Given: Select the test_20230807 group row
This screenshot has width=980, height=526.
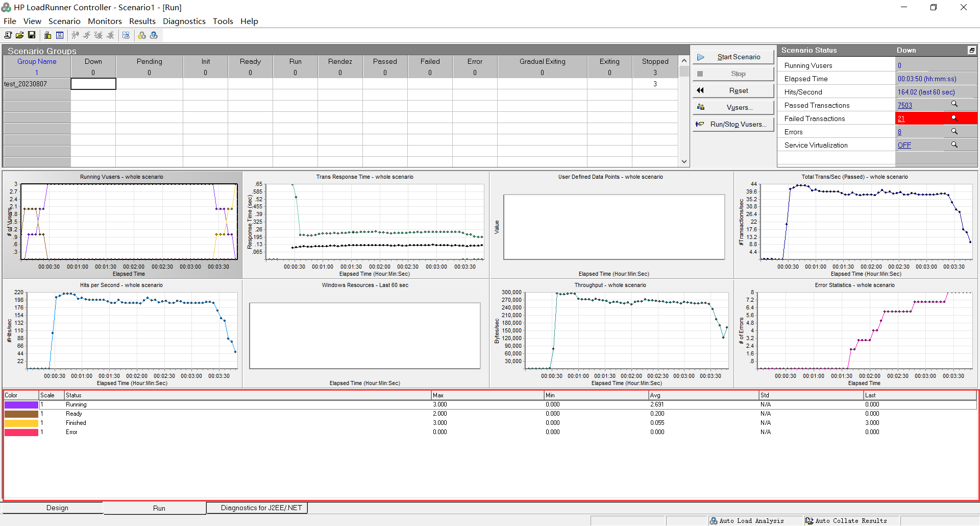Looking at the screenshot, I should click(37, 84).
